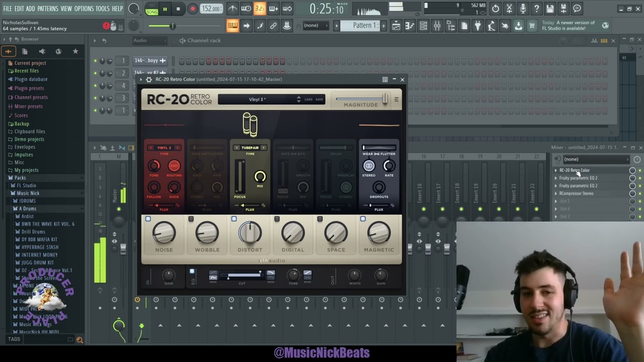Screen dimensions: 644x362
Task: Click the chat/feedback speech bubble icon
Action: coord(577,9)
